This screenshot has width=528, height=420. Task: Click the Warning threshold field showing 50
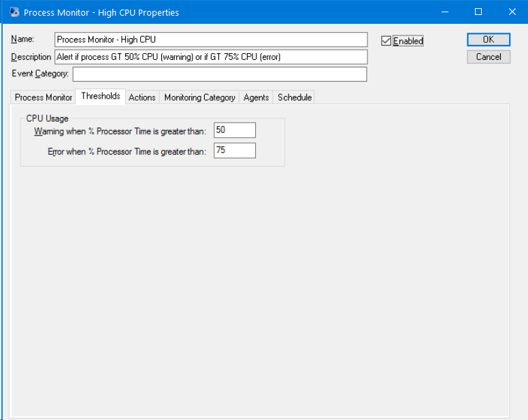[x=235, y=130]
